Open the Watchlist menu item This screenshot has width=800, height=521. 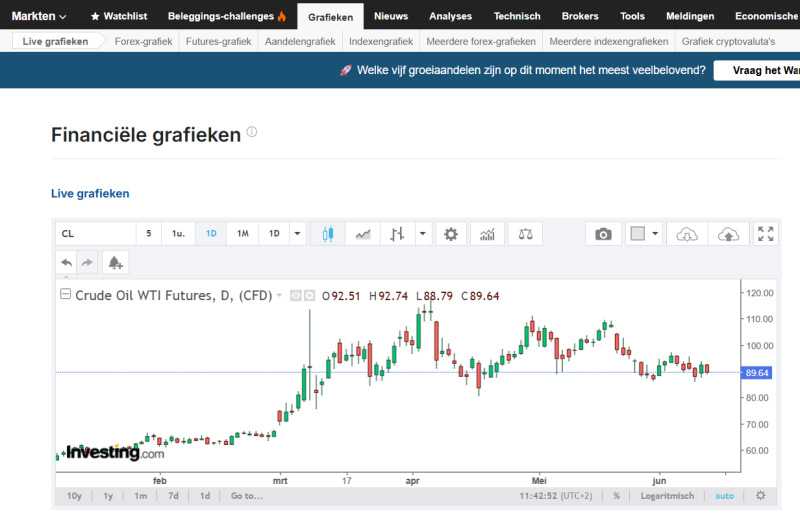tap(119, 16)
